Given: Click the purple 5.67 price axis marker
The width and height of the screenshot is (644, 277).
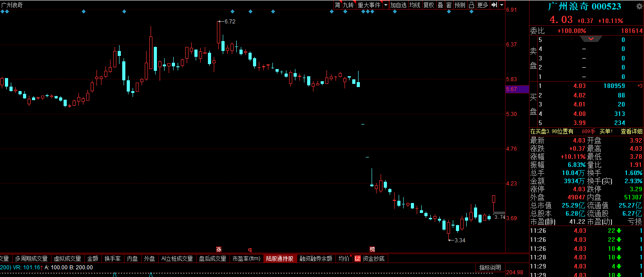Looking at the screenshot, I should click(517, 89).
